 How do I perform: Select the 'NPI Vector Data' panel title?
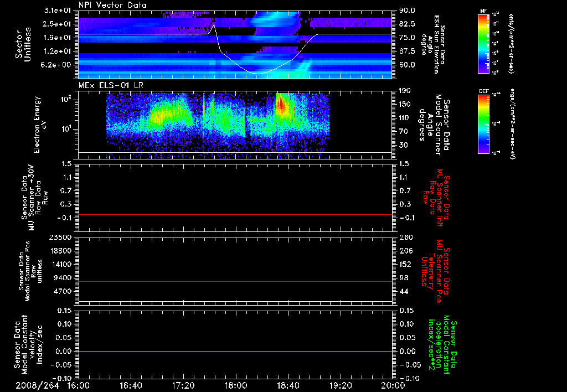pos(112,5)
